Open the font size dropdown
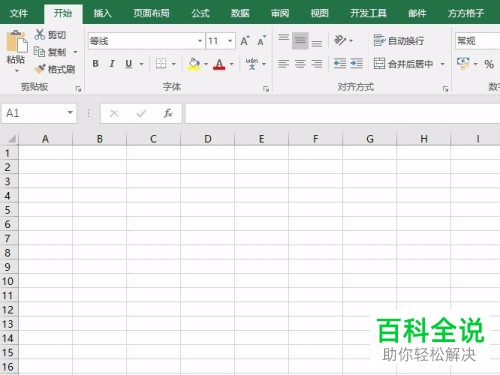This screenshot has width=500, height=375. [x=230, y=41]
